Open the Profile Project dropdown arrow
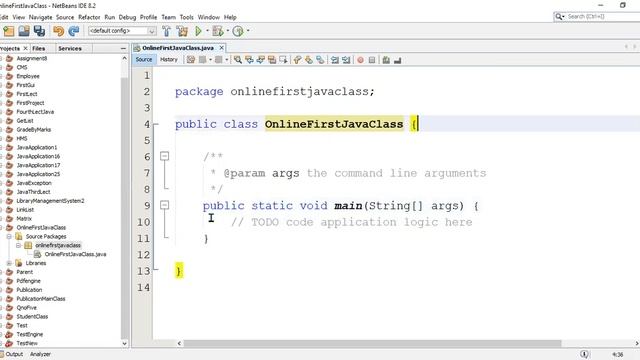This screenshot has width=640, height=360. [x=248, y=31]
